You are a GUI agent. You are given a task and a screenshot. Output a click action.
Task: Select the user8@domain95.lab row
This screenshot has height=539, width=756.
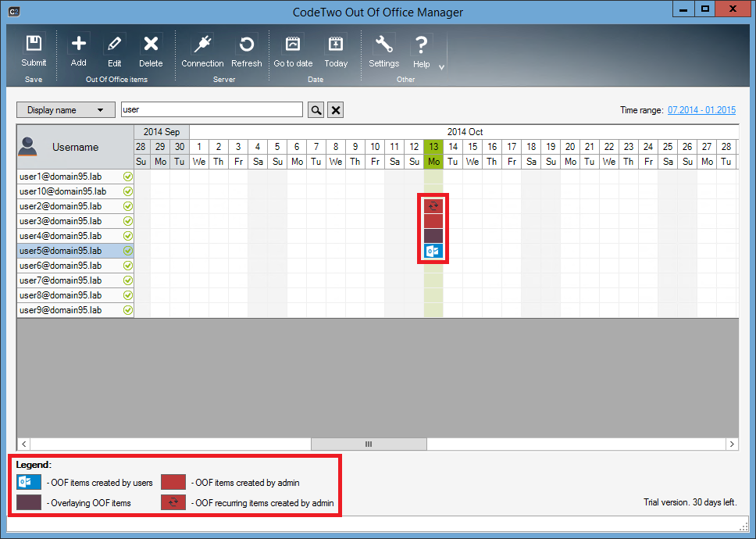pos(75,295)
